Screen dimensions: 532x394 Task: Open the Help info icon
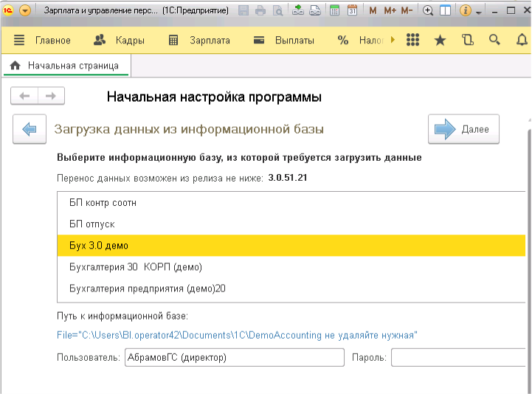point(465,10)
